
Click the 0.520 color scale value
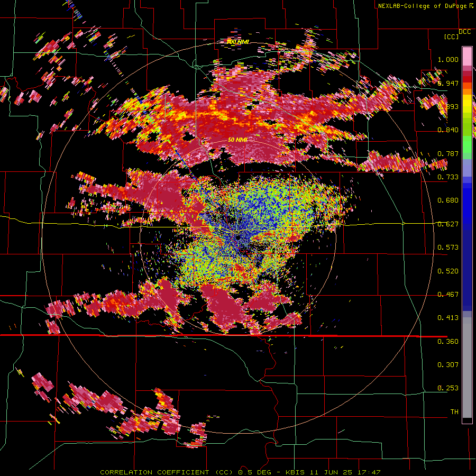click(448, 271)
